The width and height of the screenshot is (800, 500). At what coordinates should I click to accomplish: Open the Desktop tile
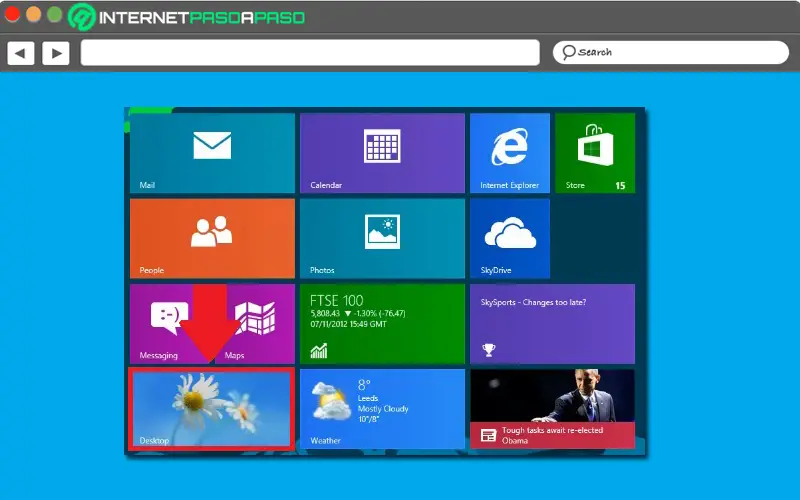pos(211,409)
